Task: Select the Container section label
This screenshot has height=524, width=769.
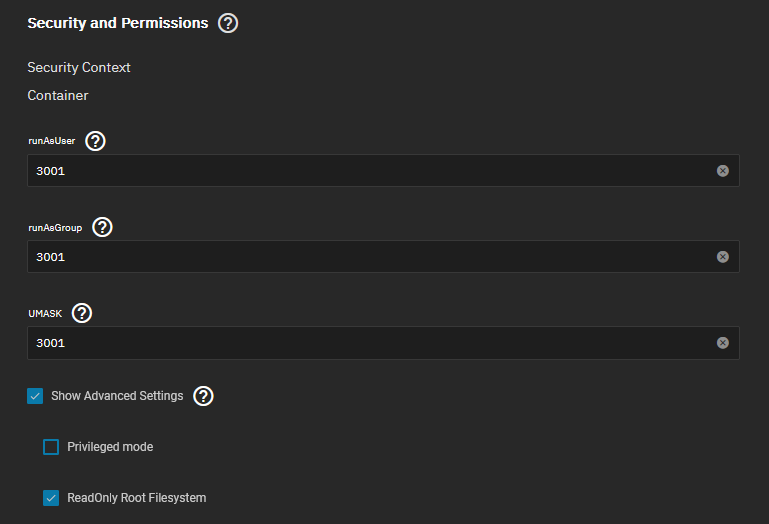Action: [58, 96]
